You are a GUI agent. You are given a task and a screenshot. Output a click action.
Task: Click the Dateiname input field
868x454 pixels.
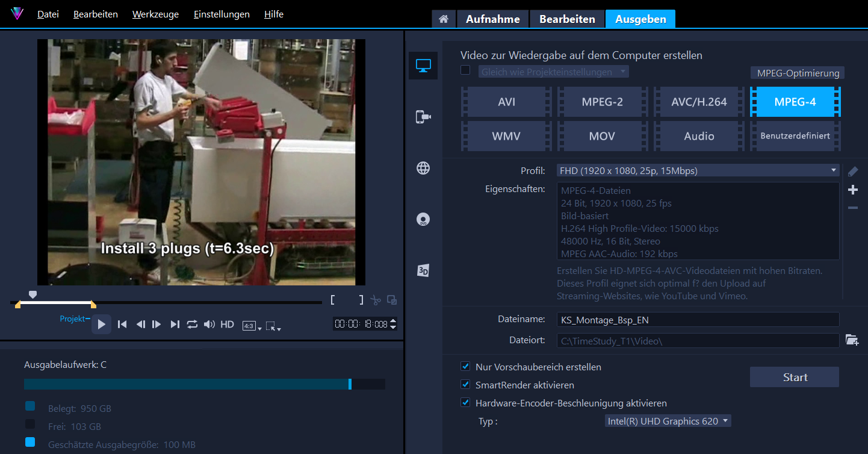tap(698, 320)
